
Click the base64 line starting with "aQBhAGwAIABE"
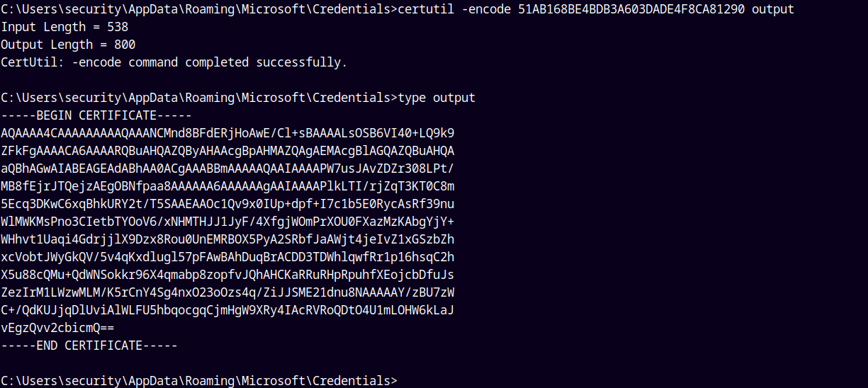[x=227, y=169]
